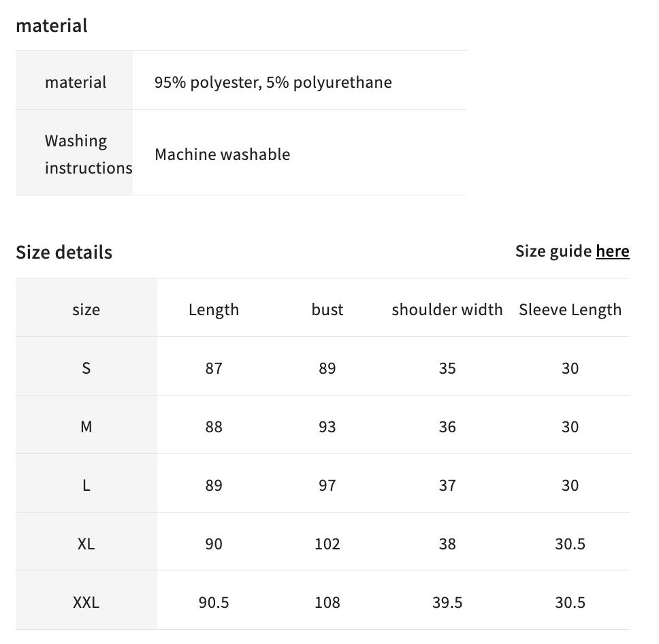
Task: Click the XXL bust value 108
Action: point(327,602)
